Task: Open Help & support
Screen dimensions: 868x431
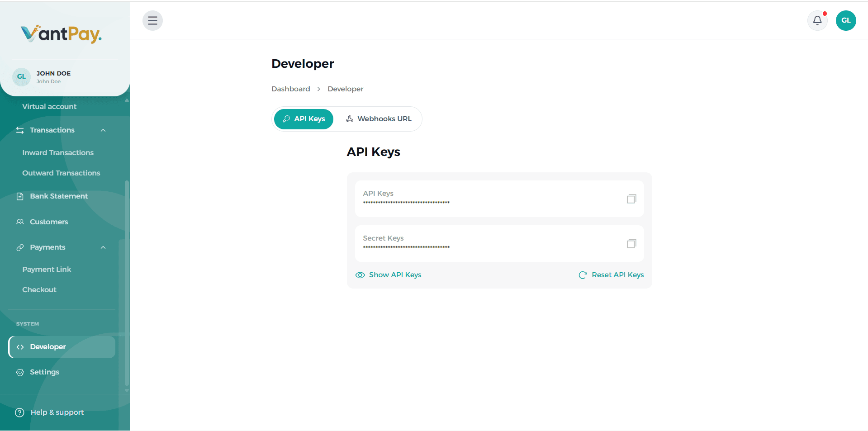Action: [x=50, y=412]
